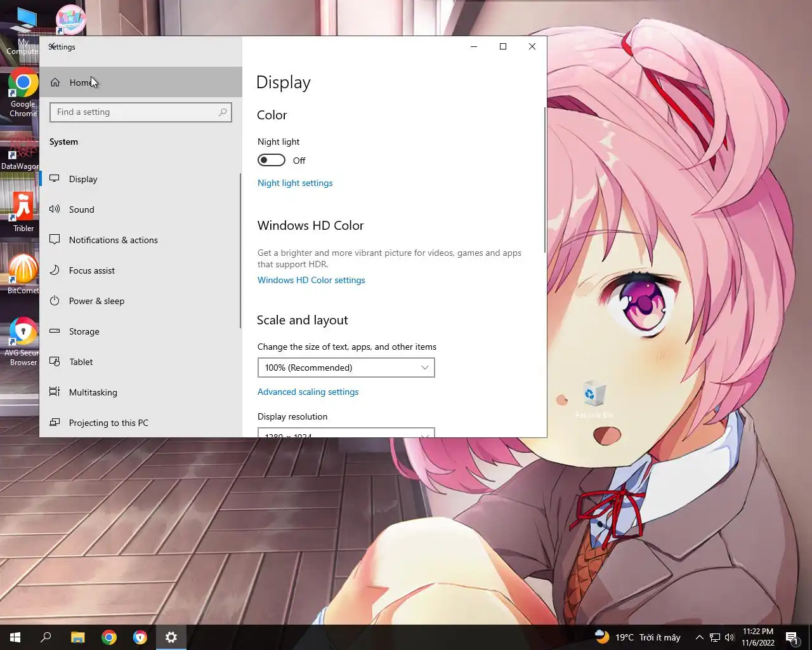
Task: Open Sound settings category
Action: [x=140, y=209]
